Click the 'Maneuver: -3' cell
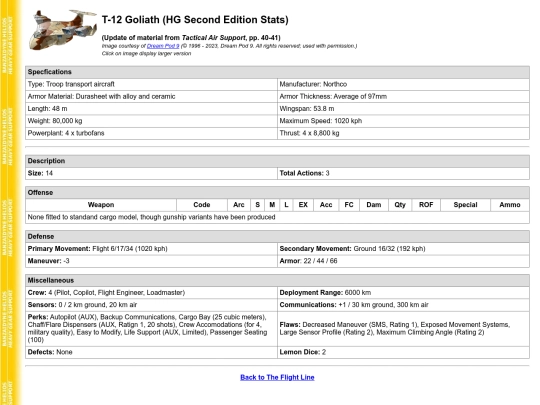The height and width of the screenshot is (405, 540). [x=151, y=261]
